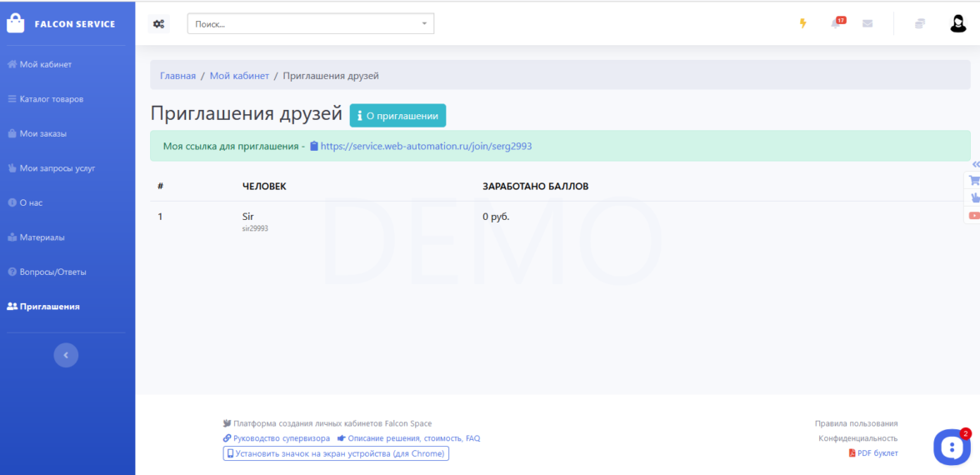
Task: Copy invitation link via clipboard icon
Action: pyautogui.click(x=314, y=146)
